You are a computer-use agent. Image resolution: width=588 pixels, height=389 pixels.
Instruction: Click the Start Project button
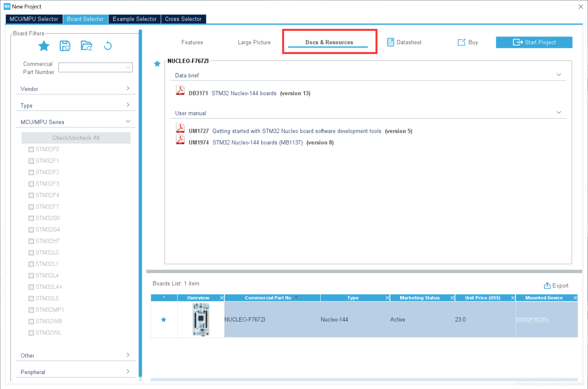[534, 42]
